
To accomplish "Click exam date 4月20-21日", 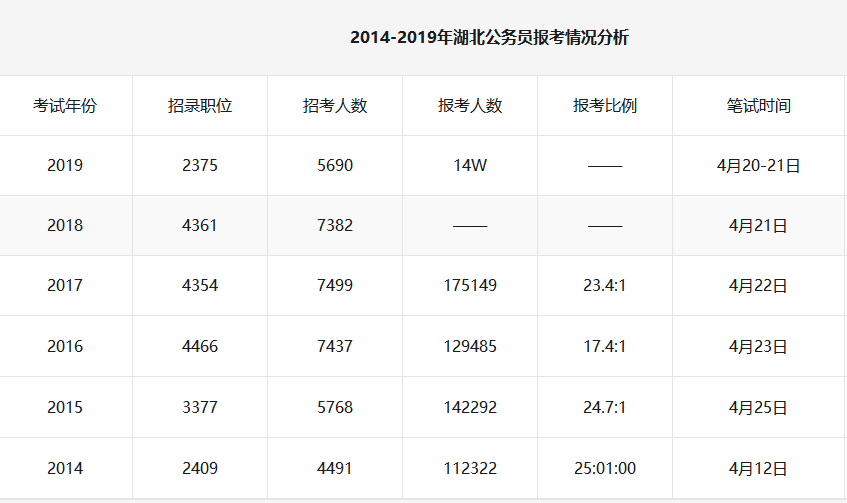I will 758,165.
